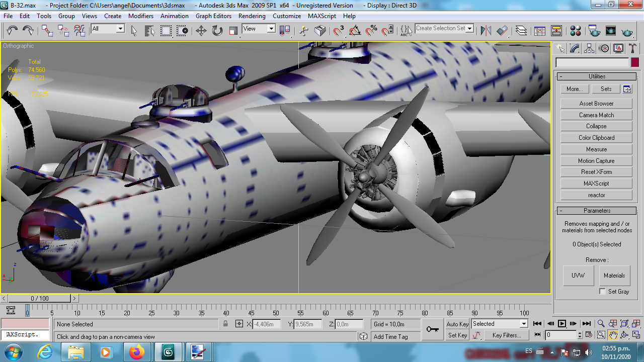Click the Reset XForm button
This screenshot has width=644, height=362.
click(596, 172)
